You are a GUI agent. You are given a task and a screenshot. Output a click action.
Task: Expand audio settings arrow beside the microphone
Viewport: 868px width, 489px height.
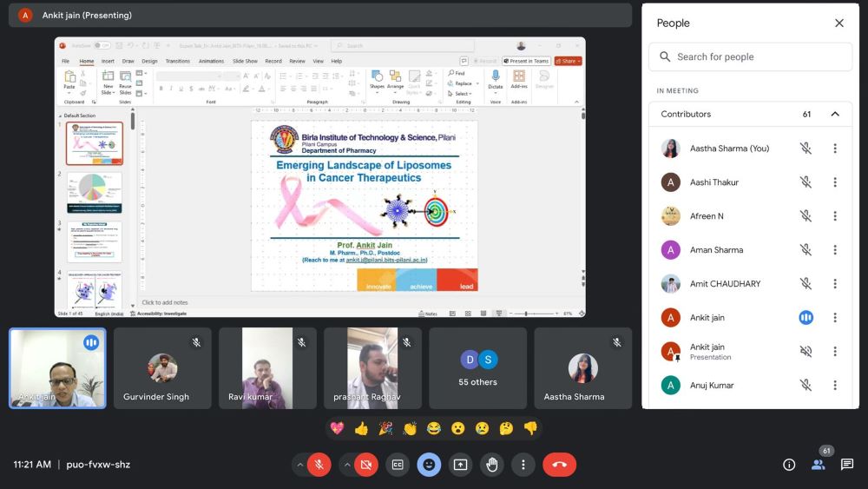[x=299, y=465]
